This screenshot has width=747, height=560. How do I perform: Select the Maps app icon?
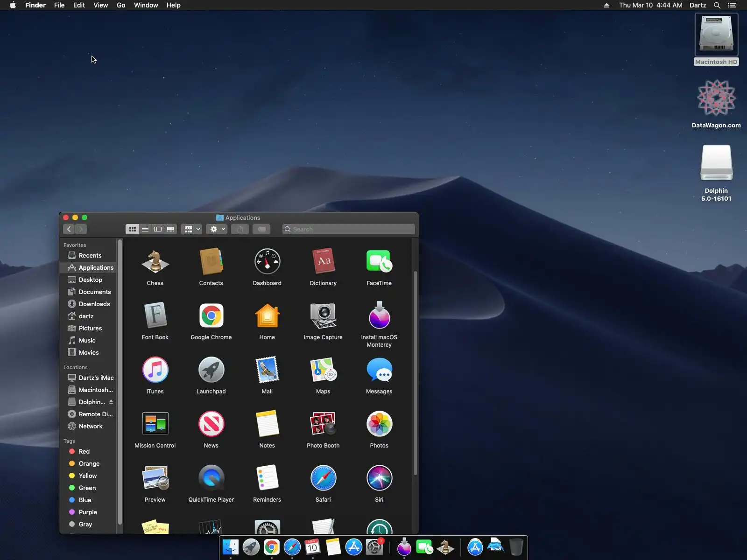323,370
